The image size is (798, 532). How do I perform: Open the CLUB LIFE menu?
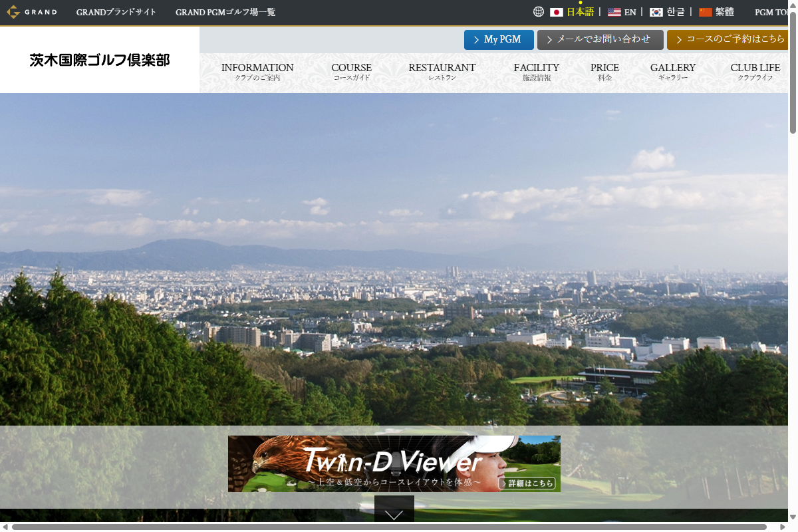[755, 72]
